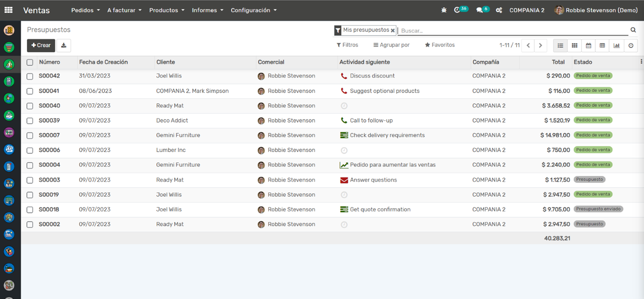Toggle the select-all checkbox in header

click(x=30, y=62)
